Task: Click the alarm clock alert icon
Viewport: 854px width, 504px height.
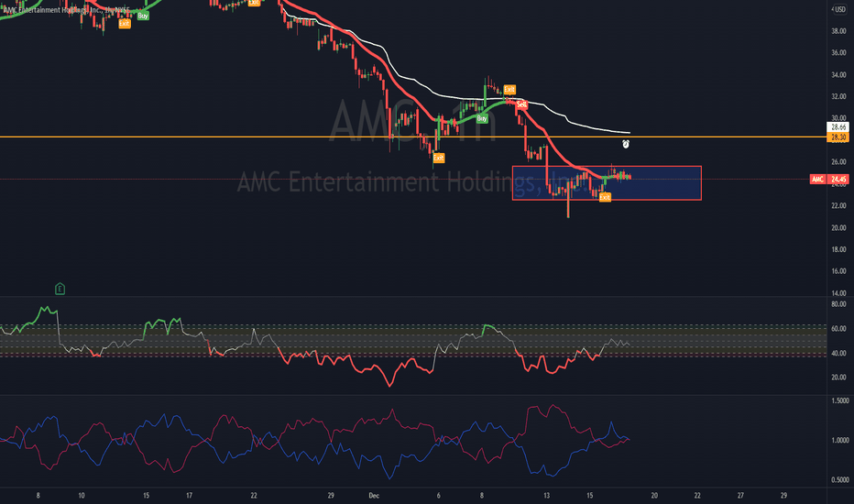Action: pyautogui.click(x=626, y=144)
